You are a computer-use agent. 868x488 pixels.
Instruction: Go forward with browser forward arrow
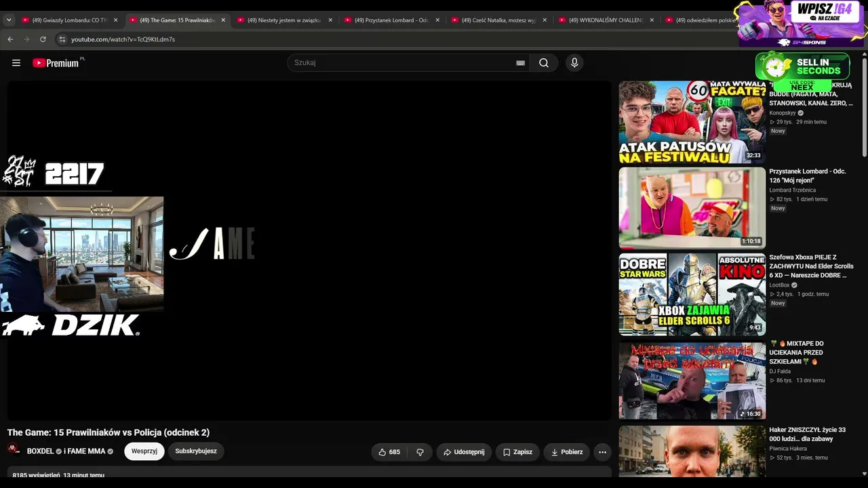[x=26, y=39]
